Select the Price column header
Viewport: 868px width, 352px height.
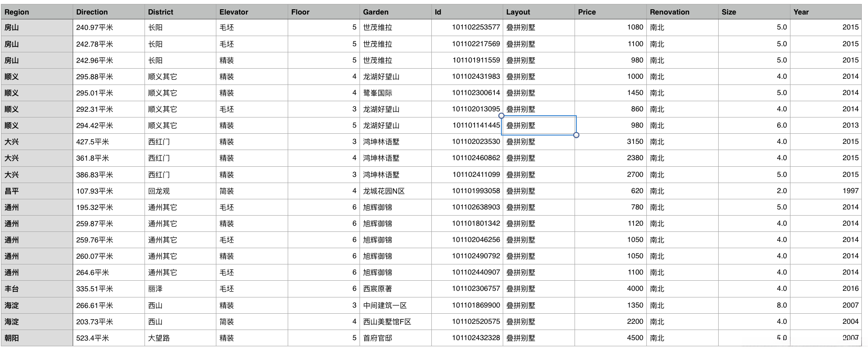[x=610, y=12]
